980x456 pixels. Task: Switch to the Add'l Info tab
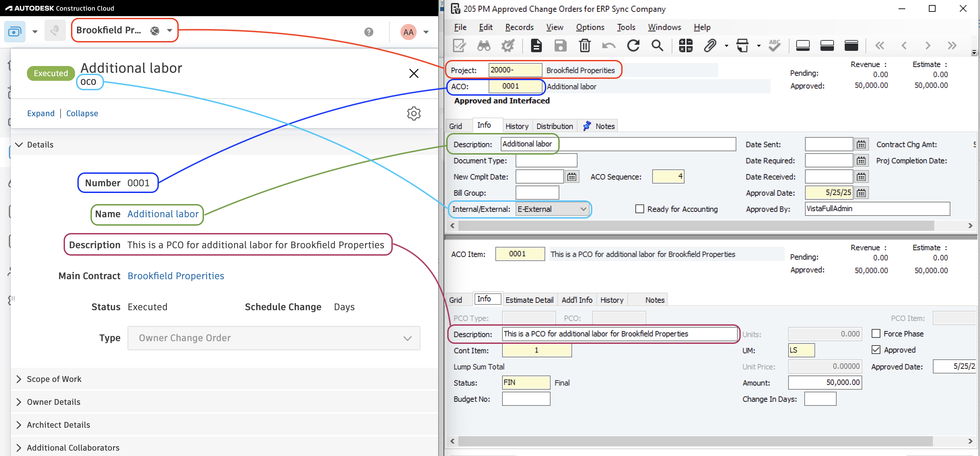(x=577, y=300)
